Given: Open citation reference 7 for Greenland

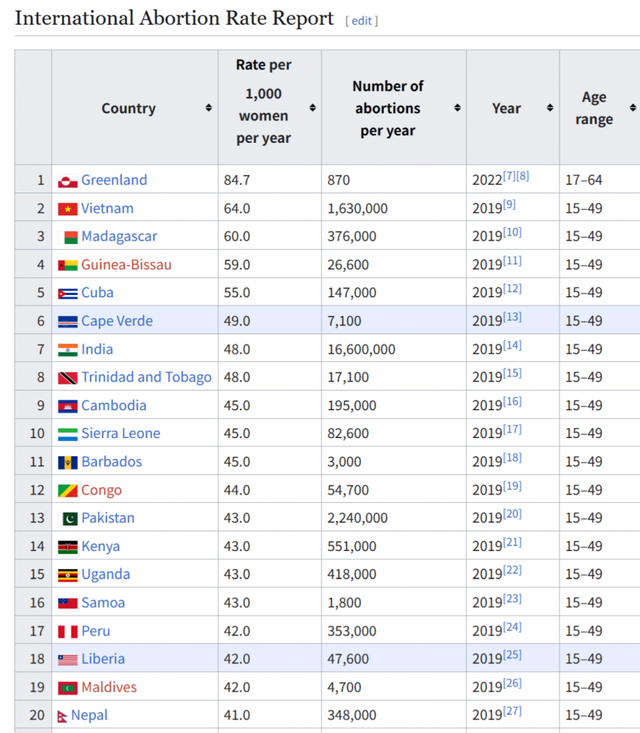Looking at the screenshot, I should pos(509,177).
